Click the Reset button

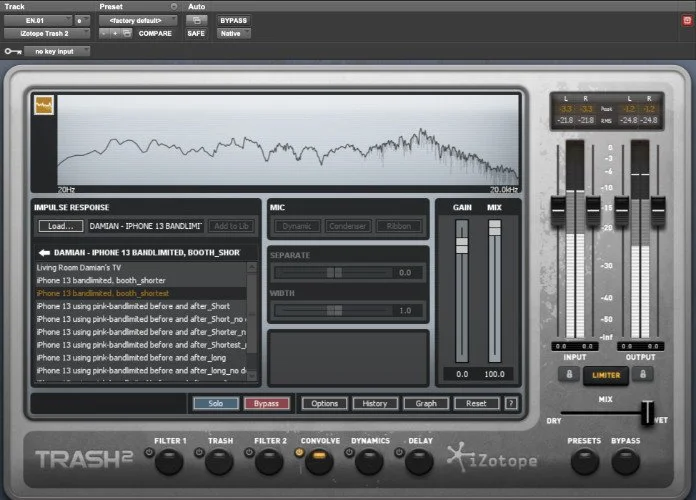point(477,403)
